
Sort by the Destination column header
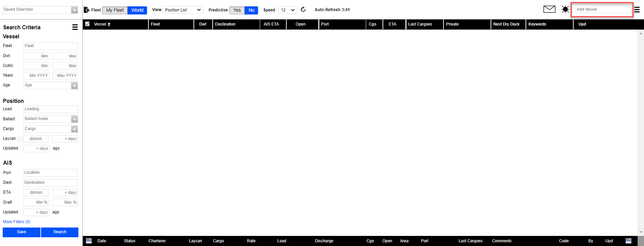[225, 24]
